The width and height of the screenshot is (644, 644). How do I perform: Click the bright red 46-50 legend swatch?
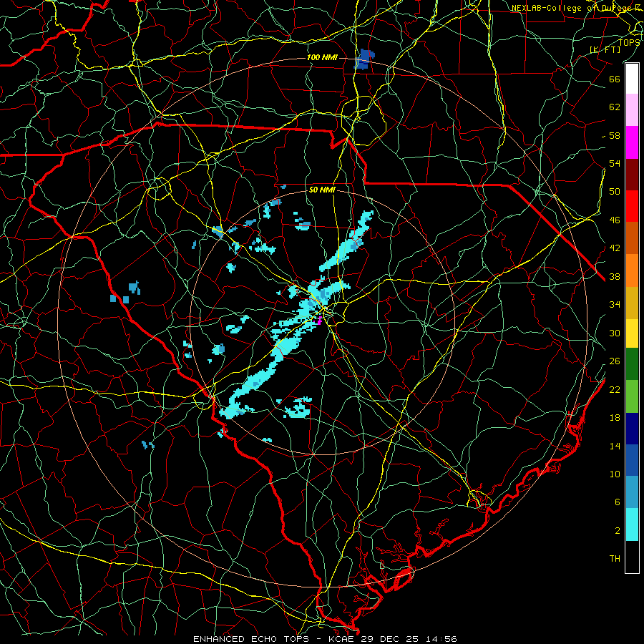click(x=632, y=206)
